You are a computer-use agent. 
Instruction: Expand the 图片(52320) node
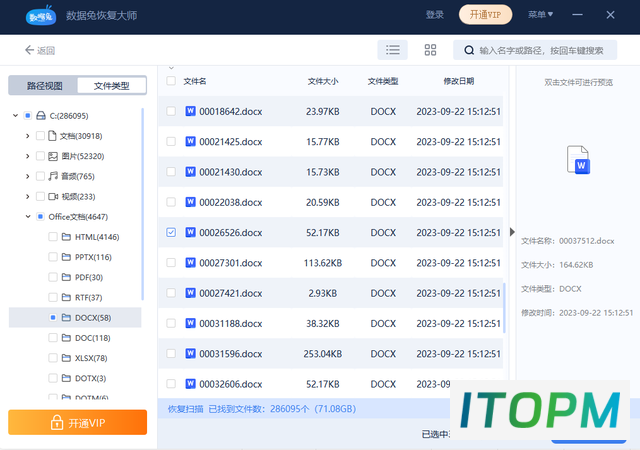click(x=27, y=156)
